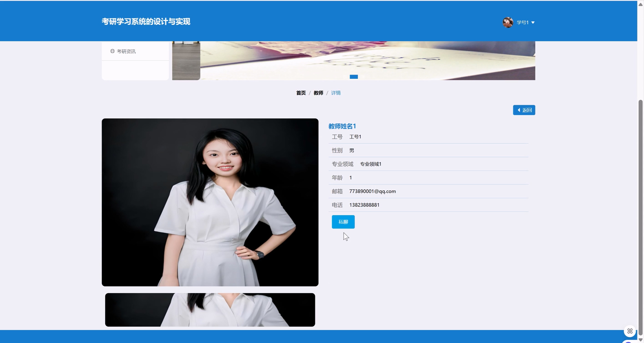Click the site title 考研学习系统的设计与实现
Image resolution: width=644 pixels, height=343 pixels.
point(146,21)
